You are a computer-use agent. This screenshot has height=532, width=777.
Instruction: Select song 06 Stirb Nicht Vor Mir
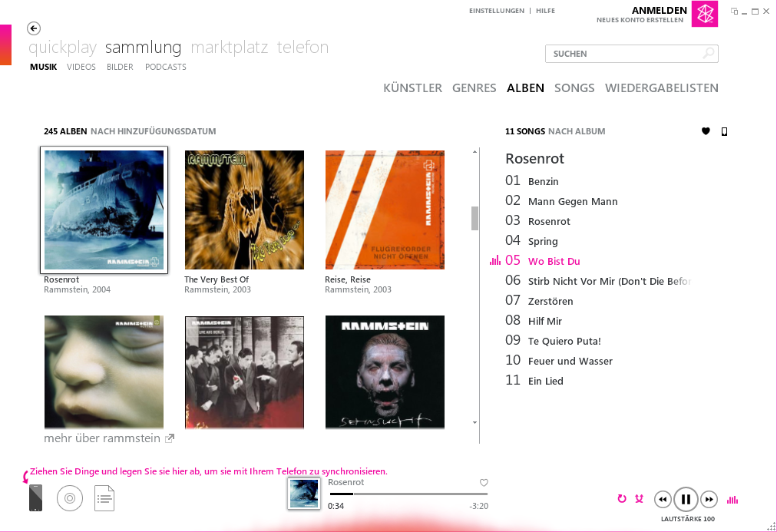[x=598, y=280]
